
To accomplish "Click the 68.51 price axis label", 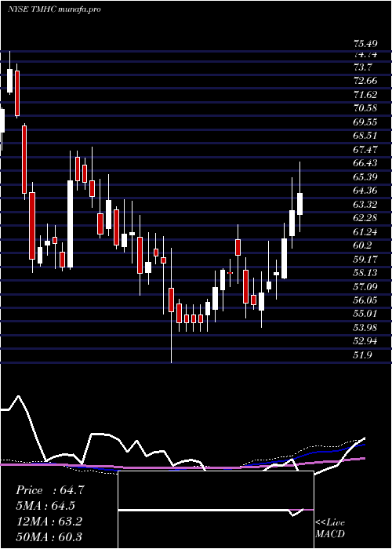I will (365, 136).
